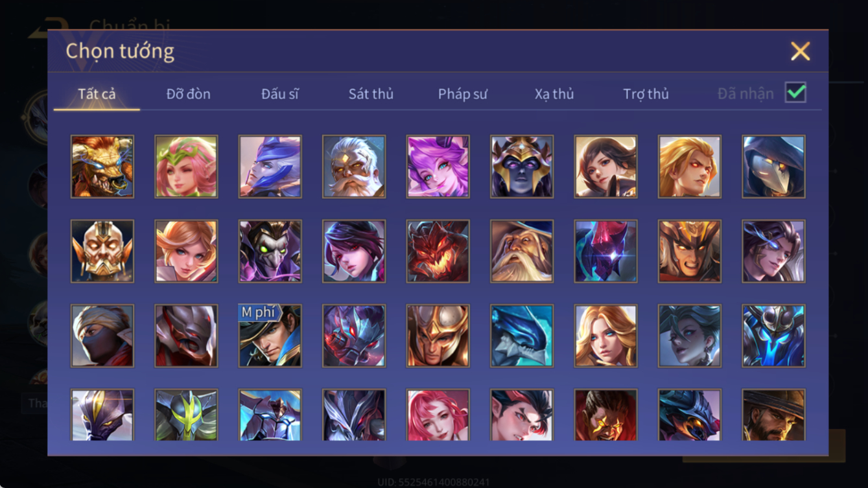Viewport: 868px width, 488px height.
Task: Choose the plague doctor beak mask hero
Action: pos(773,167)
